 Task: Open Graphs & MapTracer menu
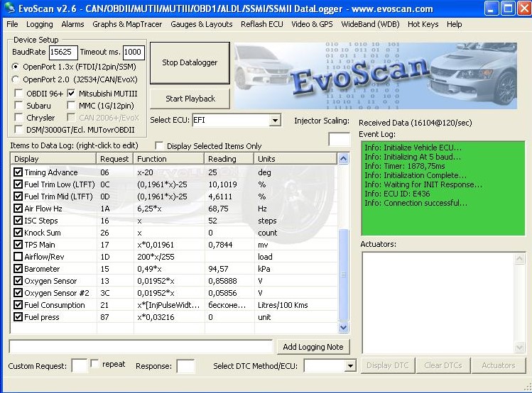click(x=127, y=24)
